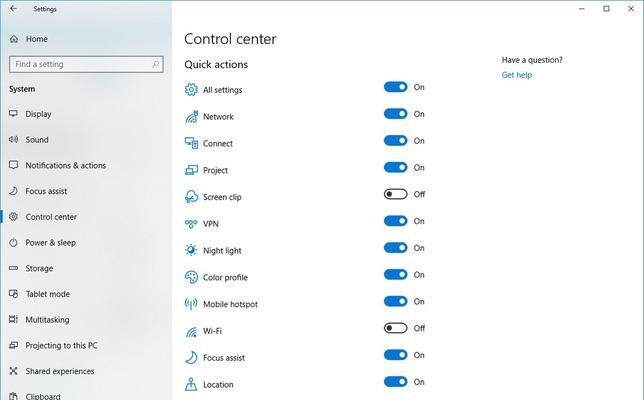
Task: Click the back arrow icon in Settings
Action: point(13,9)
